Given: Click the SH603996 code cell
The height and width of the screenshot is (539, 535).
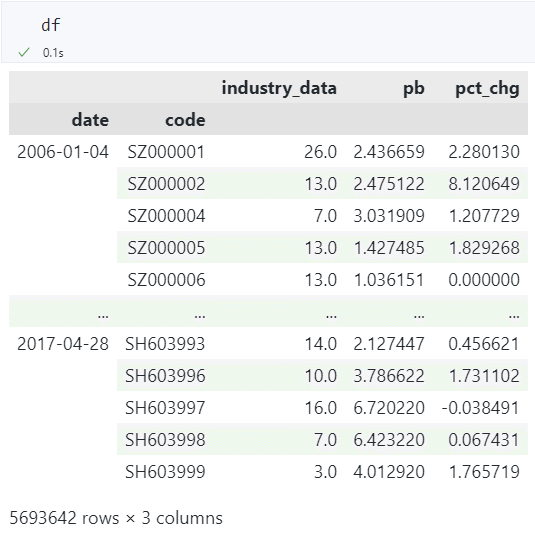Looking at the screenshot, I should pyautogui.click(x=165, y=375).
